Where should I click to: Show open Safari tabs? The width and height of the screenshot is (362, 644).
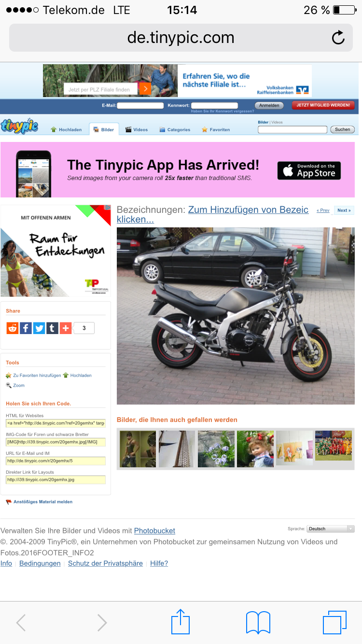pyautogui.click(x=335, y=622)
